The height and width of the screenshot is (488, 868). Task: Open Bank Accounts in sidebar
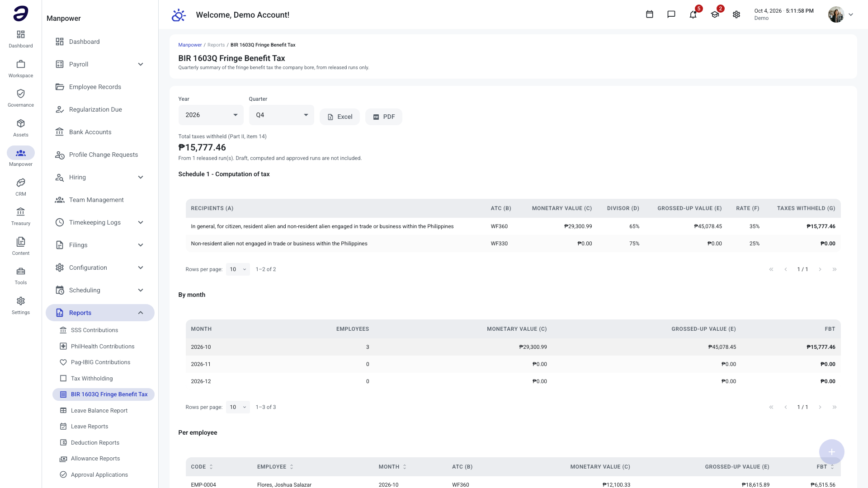coord(100,132)
